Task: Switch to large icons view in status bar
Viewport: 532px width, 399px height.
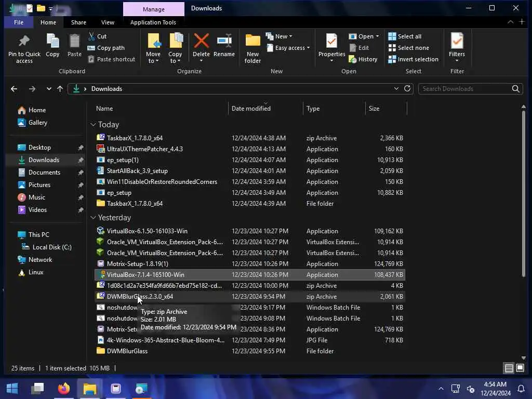Action: tap(520, 368)
